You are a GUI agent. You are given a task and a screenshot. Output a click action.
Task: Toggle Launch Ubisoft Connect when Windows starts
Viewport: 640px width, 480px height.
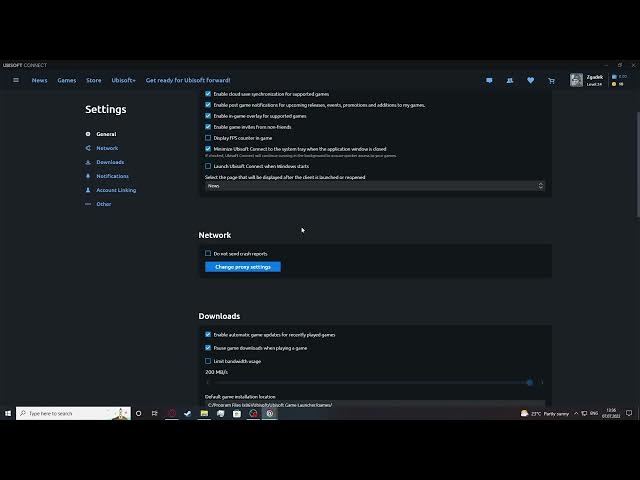click(x=208, y=166)
